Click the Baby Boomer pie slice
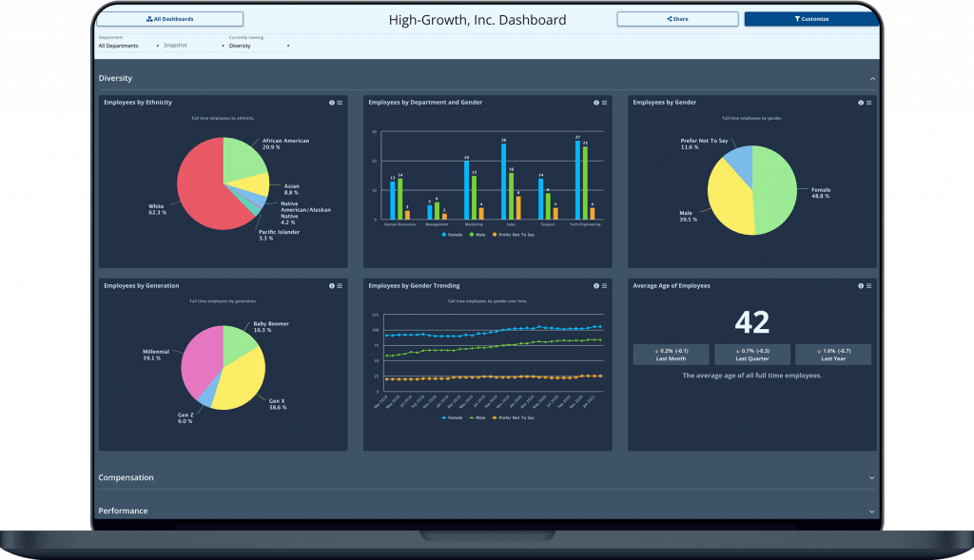The width and height of the screenshot is (974, 560). point(239,342)
